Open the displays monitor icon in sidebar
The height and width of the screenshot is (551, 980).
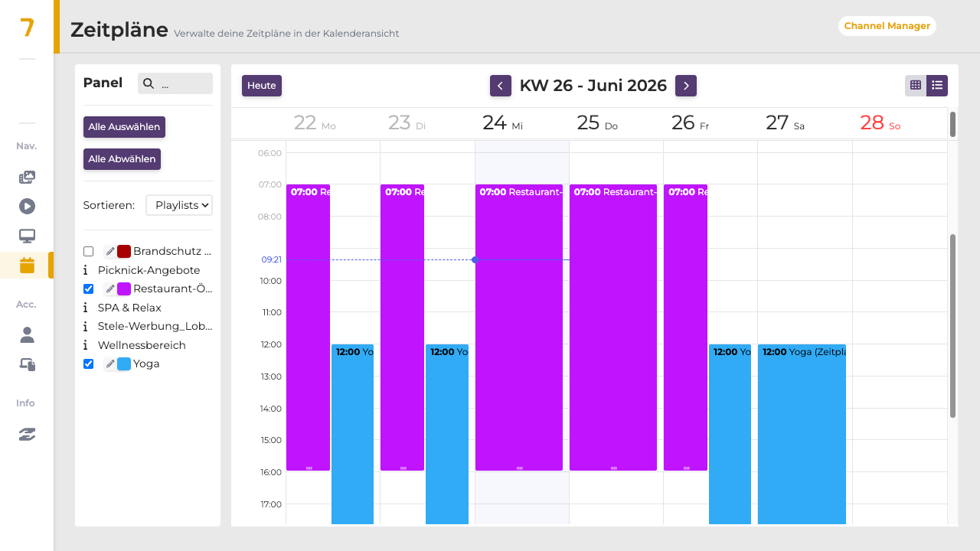27,236
